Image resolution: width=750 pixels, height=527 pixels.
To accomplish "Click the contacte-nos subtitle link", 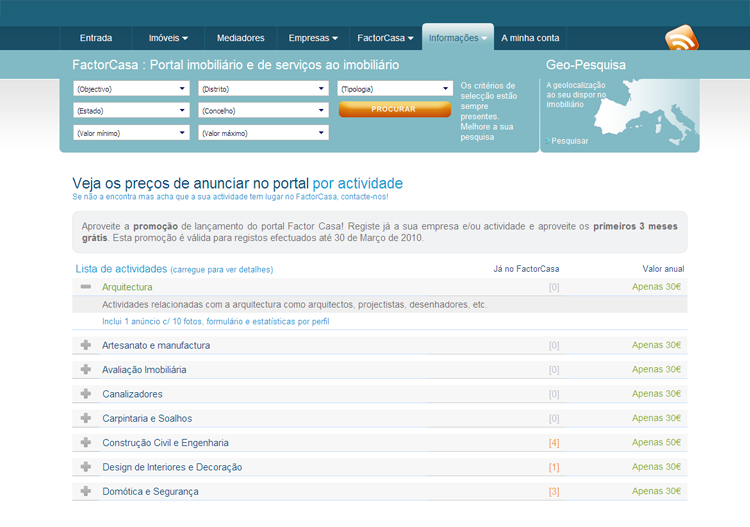I will (x=364, y=197).
